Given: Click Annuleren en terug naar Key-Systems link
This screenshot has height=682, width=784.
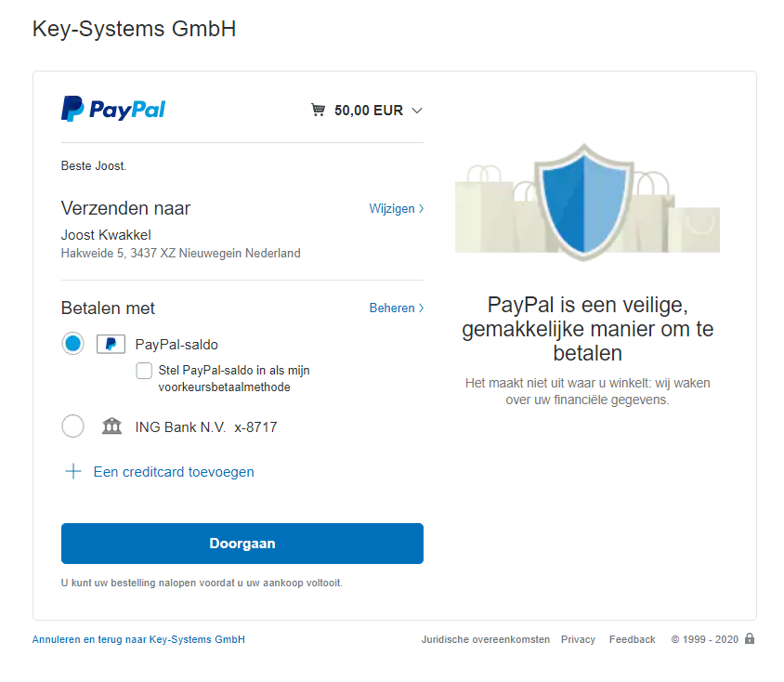Looking at the screenshot, I should (138, 640).
